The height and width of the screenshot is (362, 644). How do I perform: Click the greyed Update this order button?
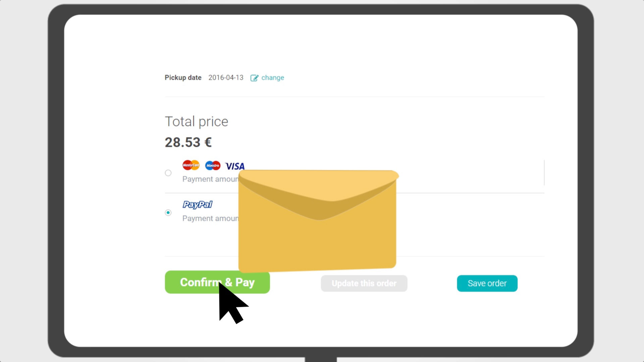(x=364, y=283)
